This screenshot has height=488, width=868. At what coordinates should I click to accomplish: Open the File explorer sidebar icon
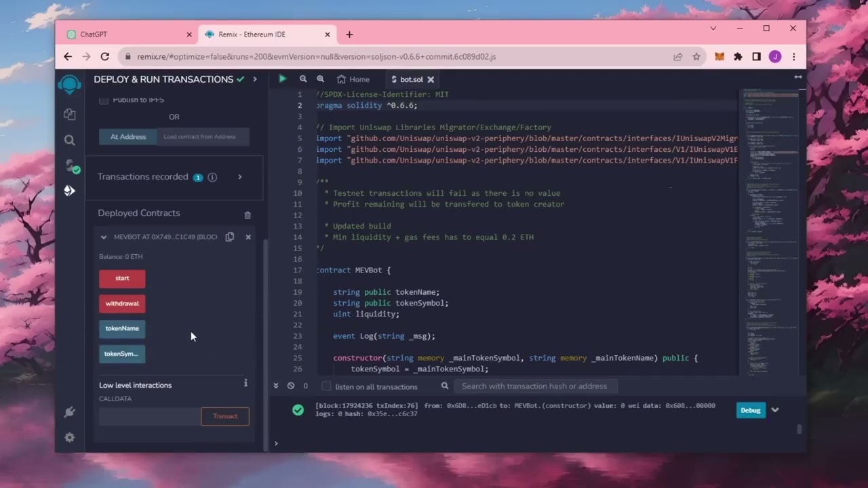pos(69,115)
